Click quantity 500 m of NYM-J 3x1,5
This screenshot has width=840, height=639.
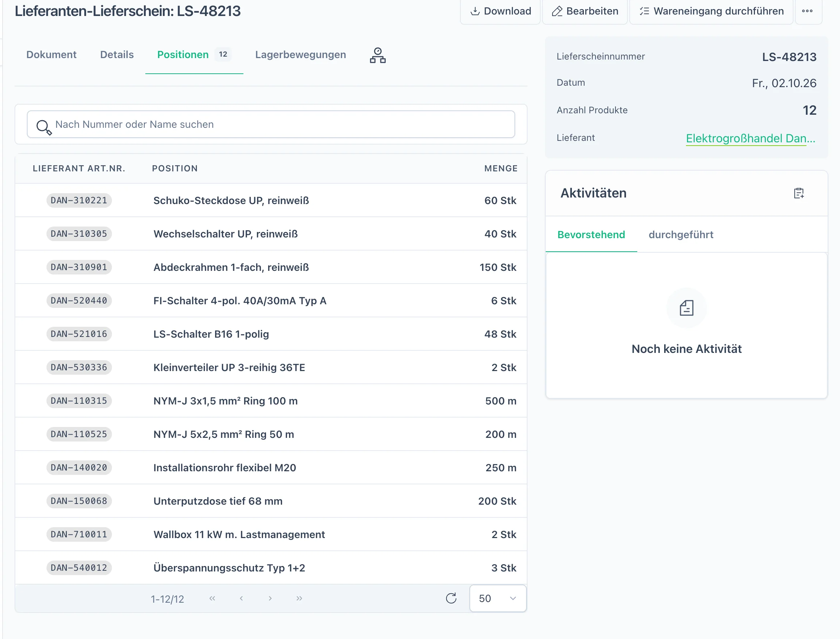(x=501, y=401)
